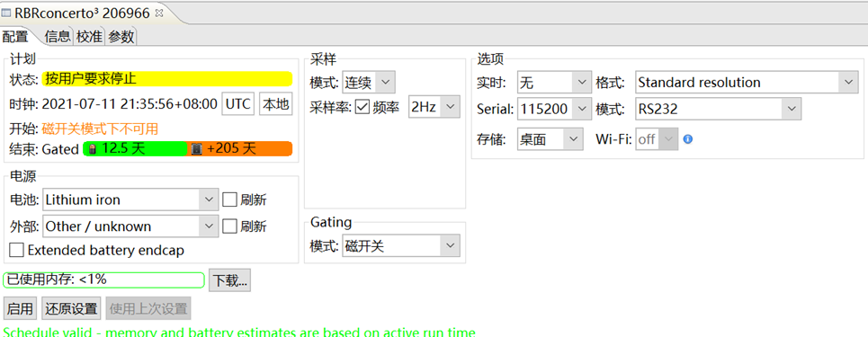
Task: Click the RBRconcerto³ tab logger icon
Action: click(6, 13)
